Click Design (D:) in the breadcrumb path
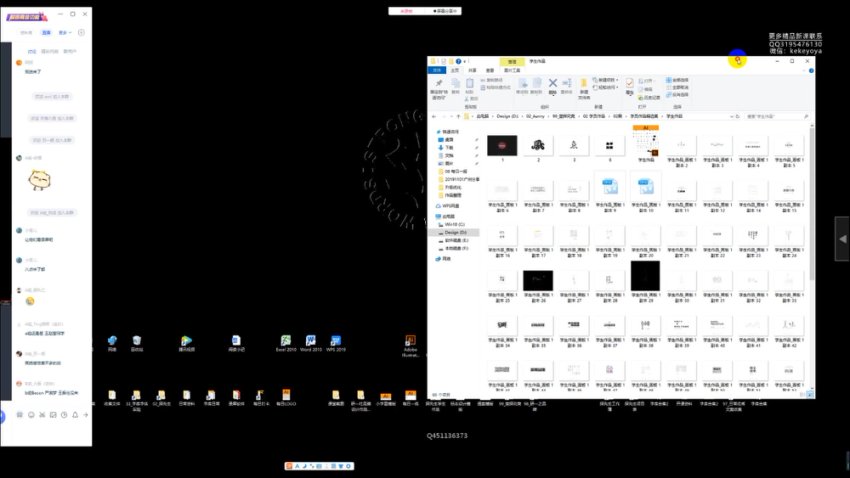Viewport: 850px width, 478px height. pos(507,117)
